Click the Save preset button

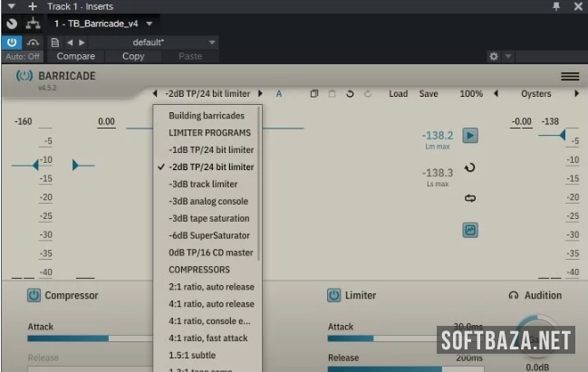tap(429, 94)
